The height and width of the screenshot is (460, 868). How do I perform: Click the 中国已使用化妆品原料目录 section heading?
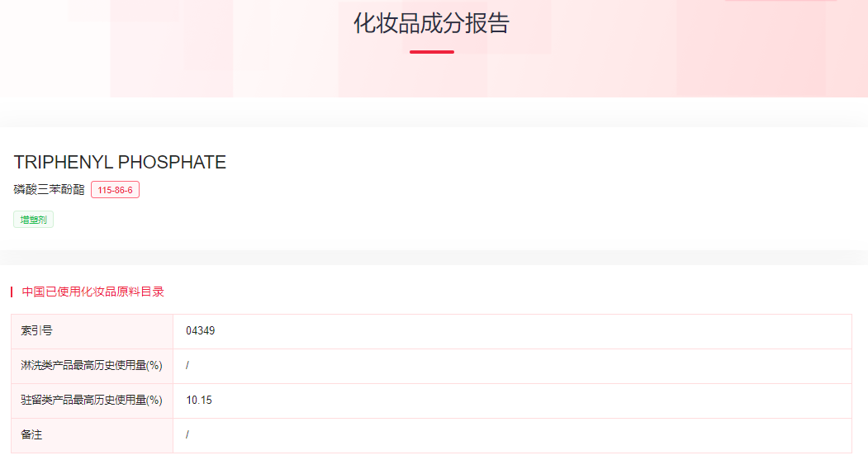point(93,292)
